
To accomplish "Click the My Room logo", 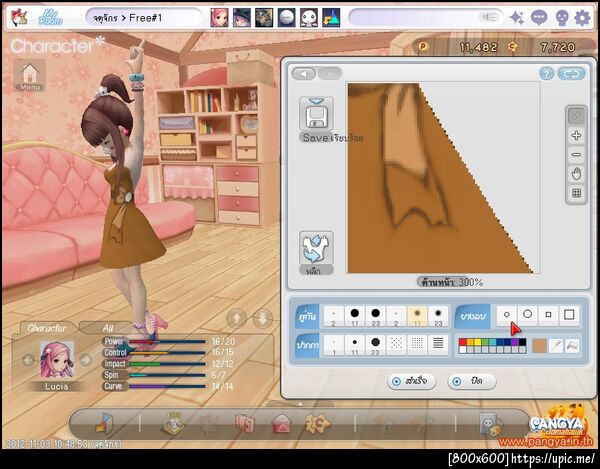I will pos(50,18).
